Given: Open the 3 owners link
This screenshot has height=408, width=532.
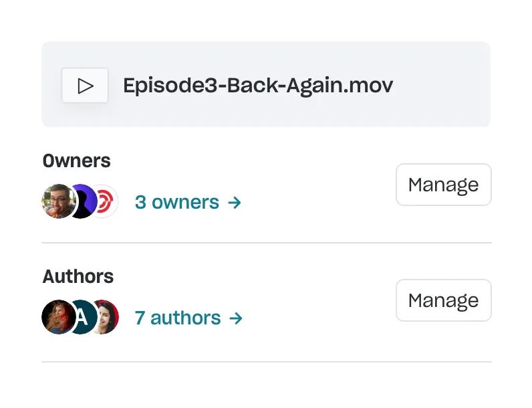Looking at the screenshot, I should pos(177,202).
